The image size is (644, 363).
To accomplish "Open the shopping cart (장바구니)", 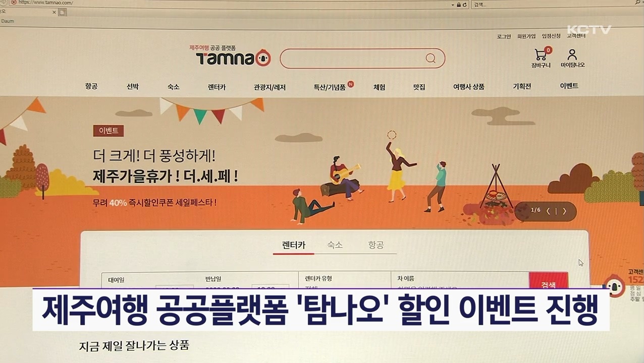I will point(541,55).
